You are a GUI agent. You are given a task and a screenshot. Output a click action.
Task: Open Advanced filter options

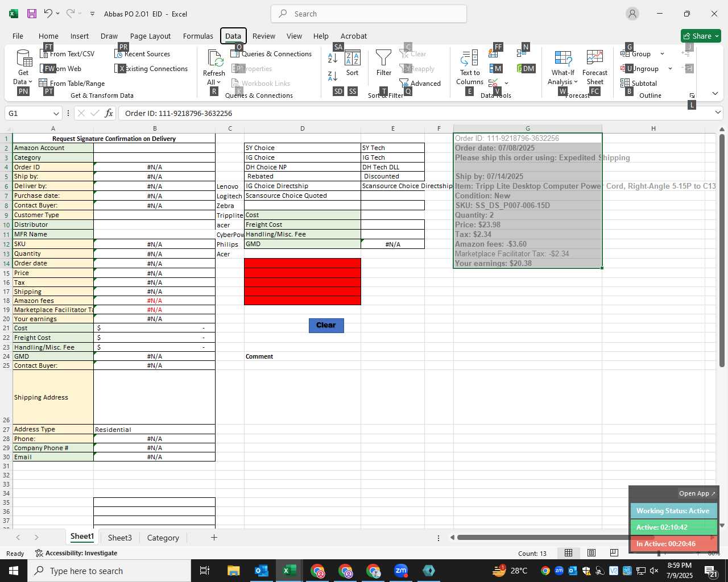point(420,84)
